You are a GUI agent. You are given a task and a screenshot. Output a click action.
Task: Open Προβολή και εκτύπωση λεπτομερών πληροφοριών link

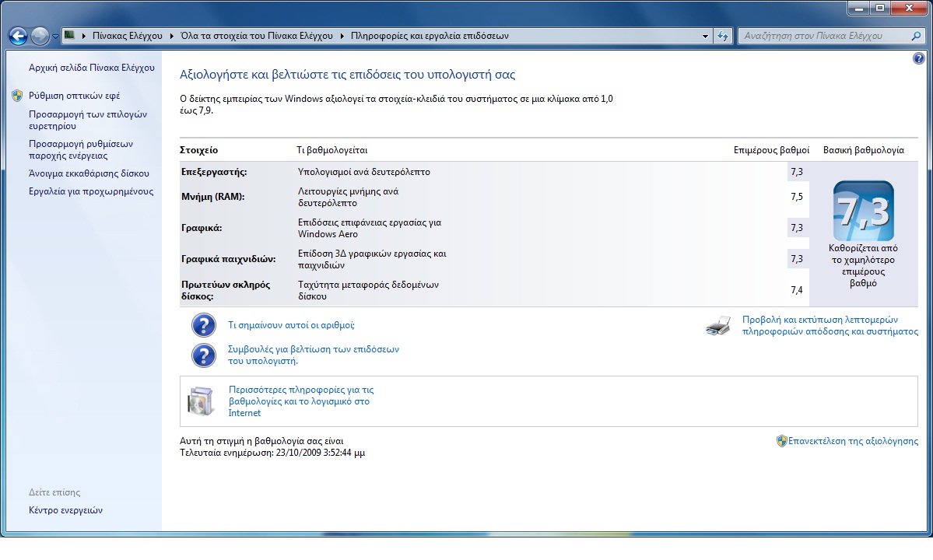click(830, 325)
